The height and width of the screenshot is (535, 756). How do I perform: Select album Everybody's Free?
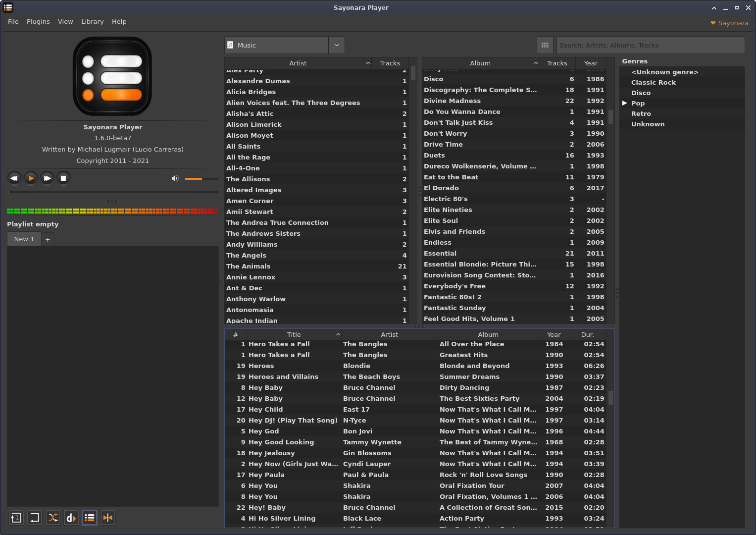pos(514,286)
